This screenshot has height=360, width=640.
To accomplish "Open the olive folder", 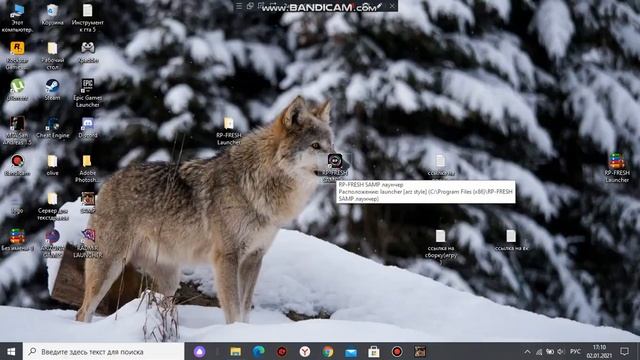I will (52, 165).
